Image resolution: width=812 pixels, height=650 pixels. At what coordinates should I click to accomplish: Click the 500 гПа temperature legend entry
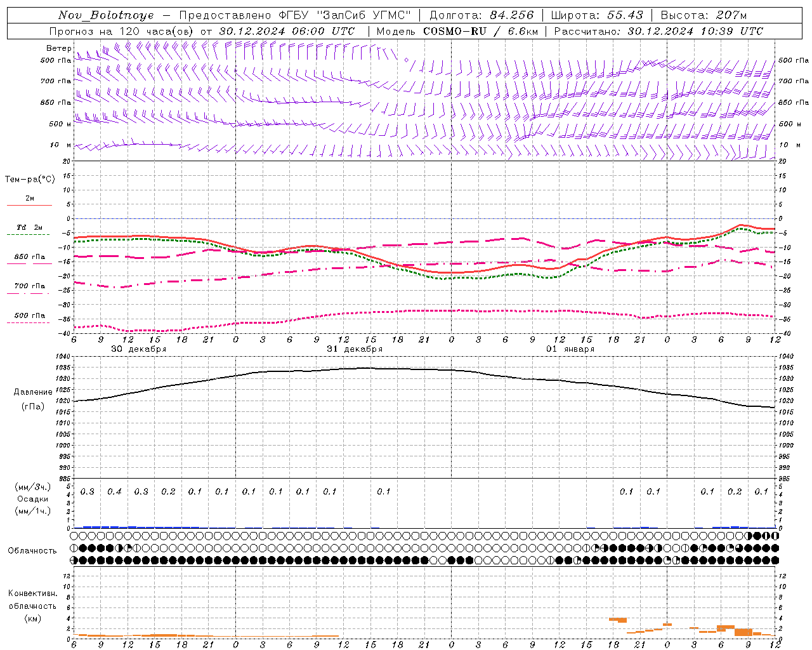30,315
